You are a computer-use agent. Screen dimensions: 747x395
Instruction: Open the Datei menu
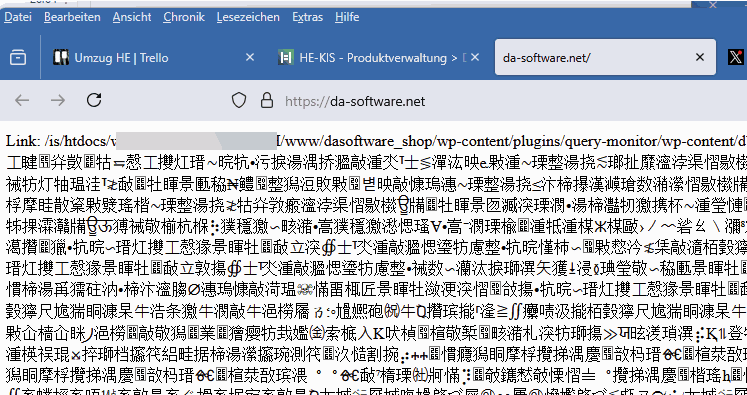point(18,17)
